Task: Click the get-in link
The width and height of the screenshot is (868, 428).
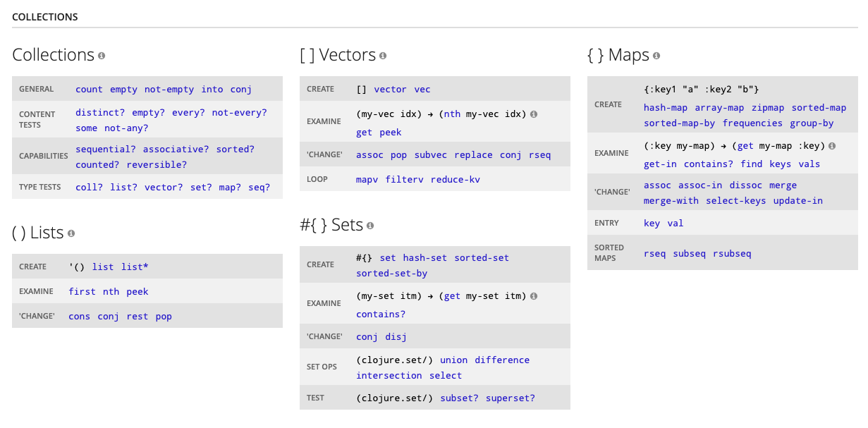Action: click(661, 164)
